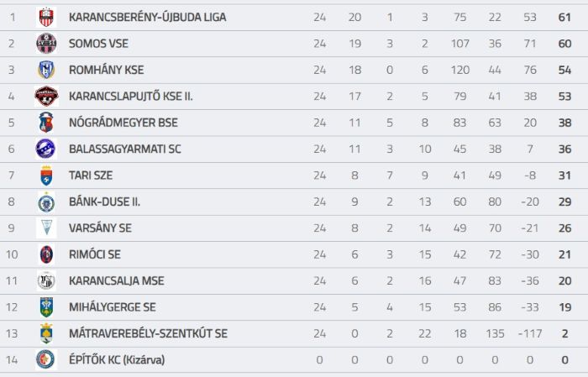The image size is (588, 377).
Task: Click the 61 points value for leader
Action: [x=564, y=18]
